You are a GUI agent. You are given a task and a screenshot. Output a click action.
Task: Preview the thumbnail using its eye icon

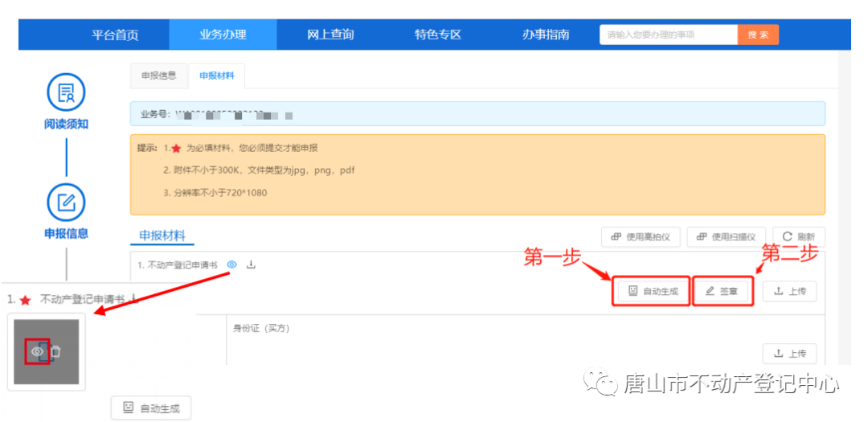click(x=36, y=351)
